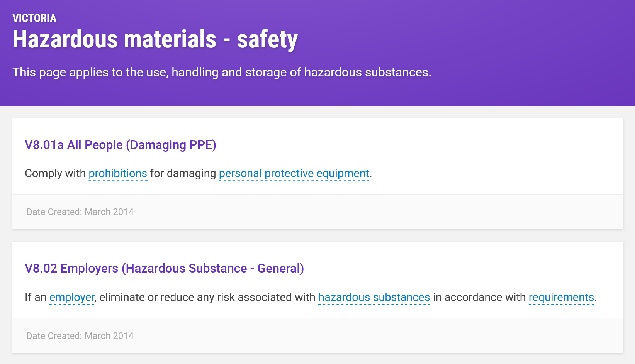Image resolution: width=635 pixels, height=364 pixels.
Task: Click the Hazardous materials - safety title
Action: (x=155, y=39)
